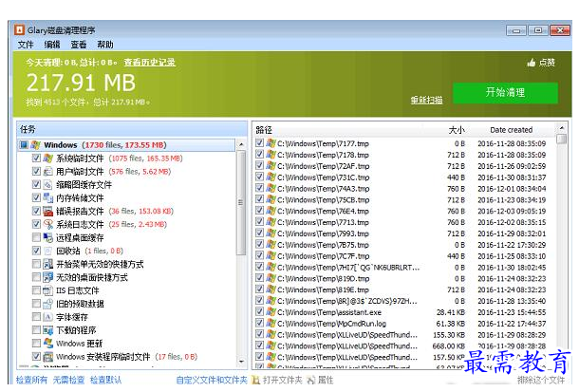This screenshot has height=392, width=579.
Task: Click the 开始清理 button
Action: point(505,93)
